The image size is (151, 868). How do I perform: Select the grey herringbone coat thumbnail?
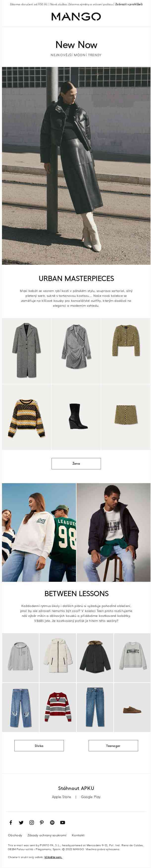point(26,351)
